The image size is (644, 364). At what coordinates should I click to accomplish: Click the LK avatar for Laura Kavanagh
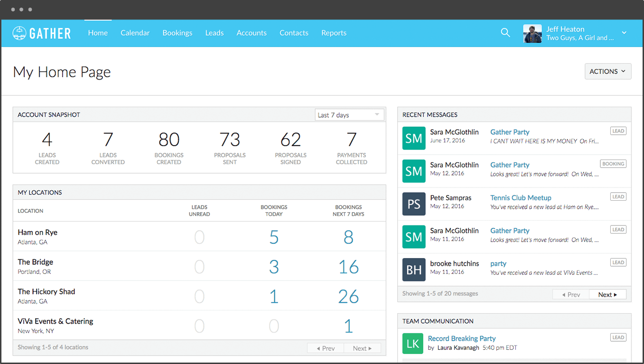tap(412, 344)
